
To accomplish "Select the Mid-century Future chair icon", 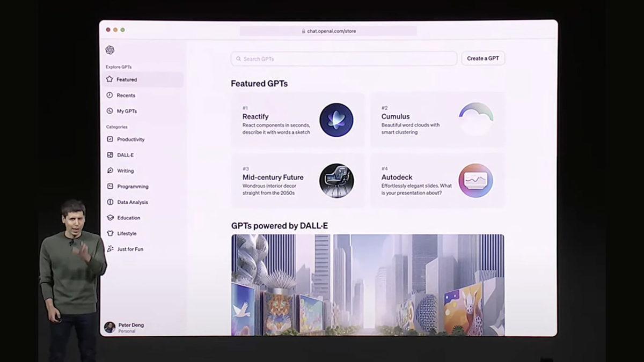I will tap(336, 181).
